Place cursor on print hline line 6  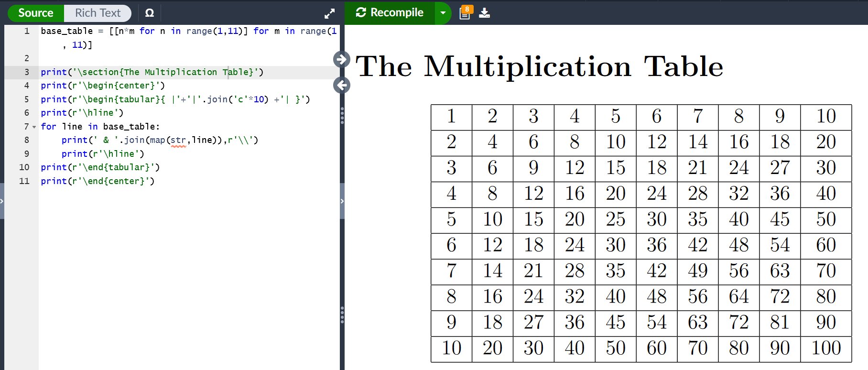pyautogui.click(x=82, y=113)
